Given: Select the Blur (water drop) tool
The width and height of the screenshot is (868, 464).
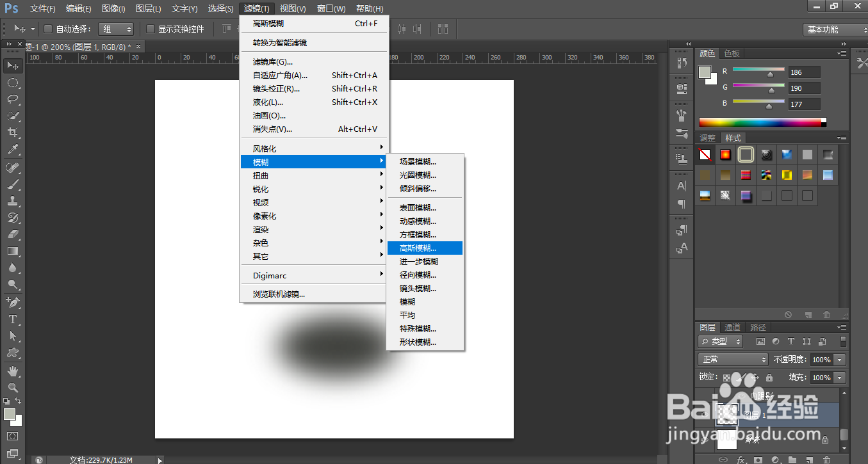Looking at the screenshot, I should (13, 268).
